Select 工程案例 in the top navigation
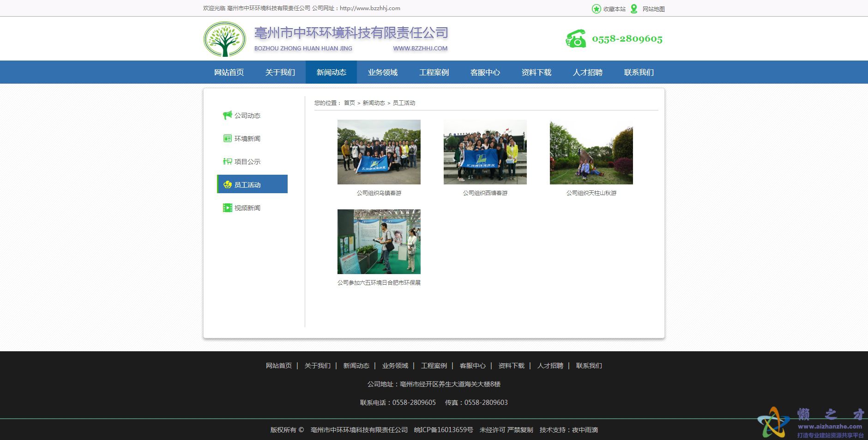 click(434, 73)
